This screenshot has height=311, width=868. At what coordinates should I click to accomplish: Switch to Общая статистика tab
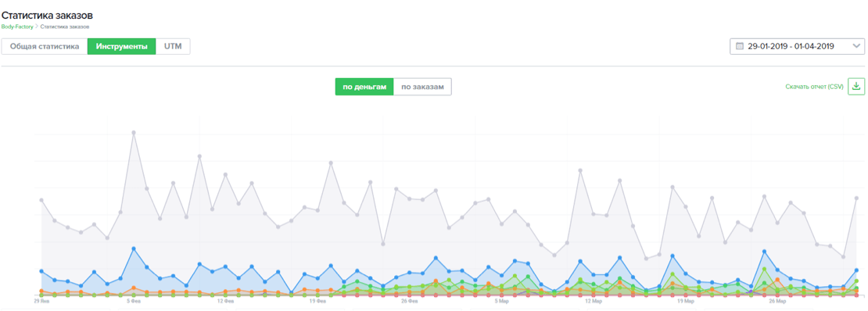45,46
